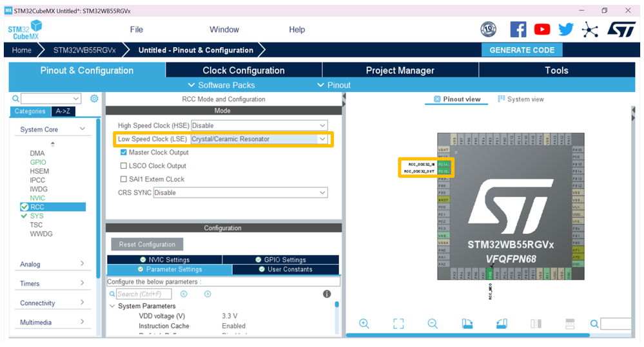Image resolution: width=644 pixels, height=347 pixels.
Task: Select the Pinout & Configuration tab
Action: [86, 70]
